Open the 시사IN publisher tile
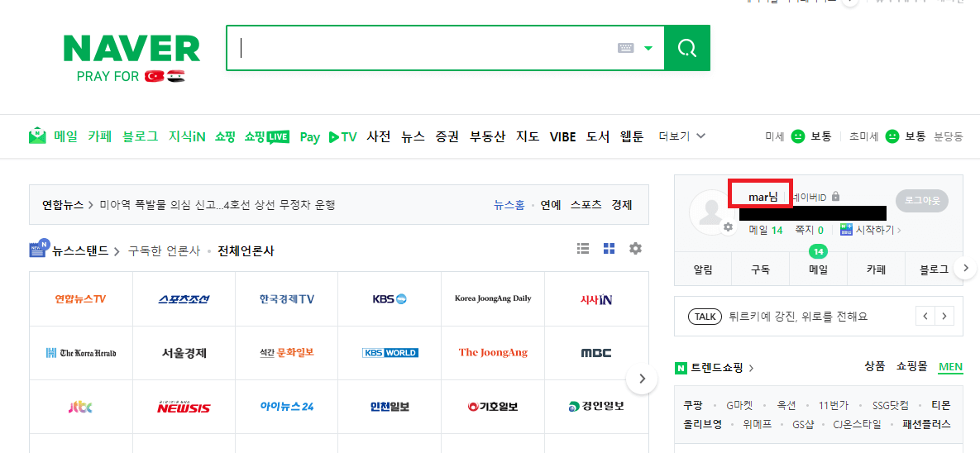Screen dimensions: 980x453 point(596,298)
